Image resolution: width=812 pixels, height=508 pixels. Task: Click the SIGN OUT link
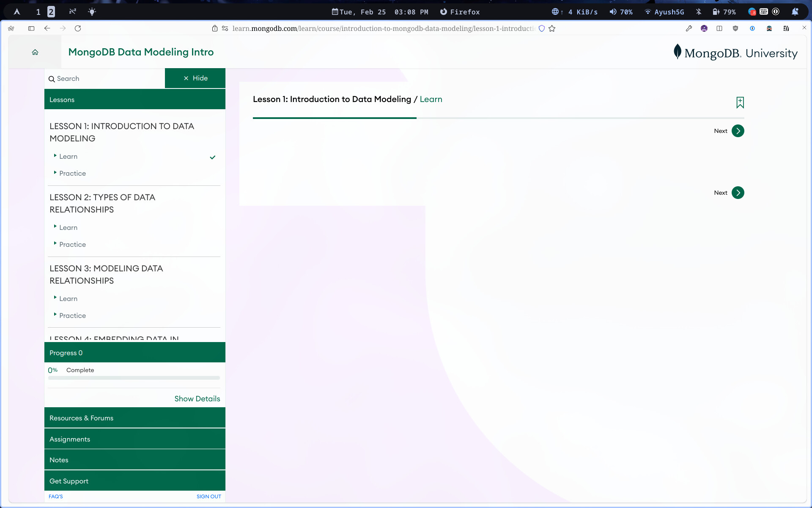click(208, 496)
